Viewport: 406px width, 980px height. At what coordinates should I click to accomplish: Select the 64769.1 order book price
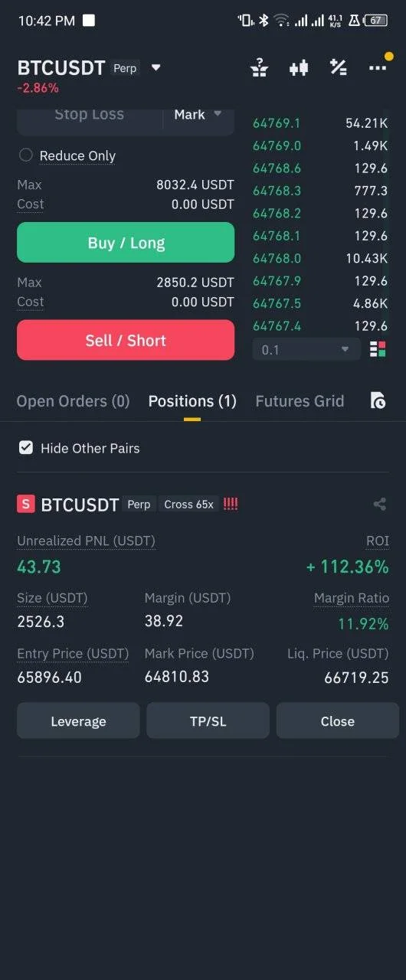pyautogui.click(x=277, y=122)
